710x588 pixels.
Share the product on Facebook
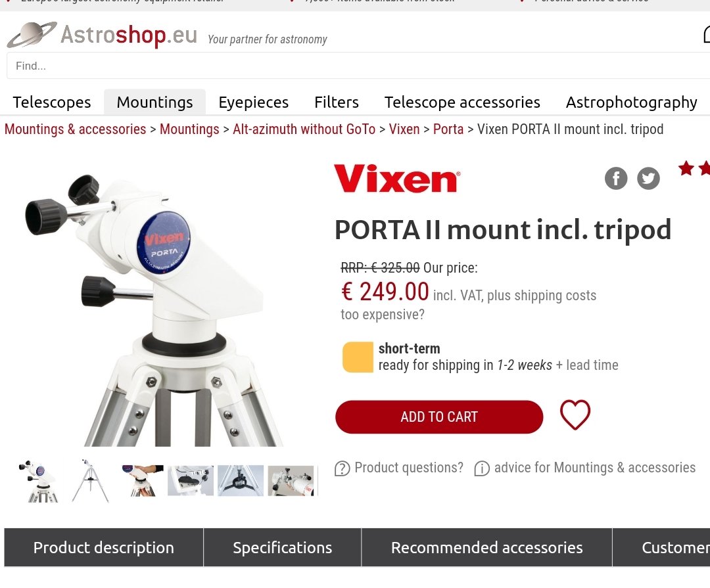point(616,178)
